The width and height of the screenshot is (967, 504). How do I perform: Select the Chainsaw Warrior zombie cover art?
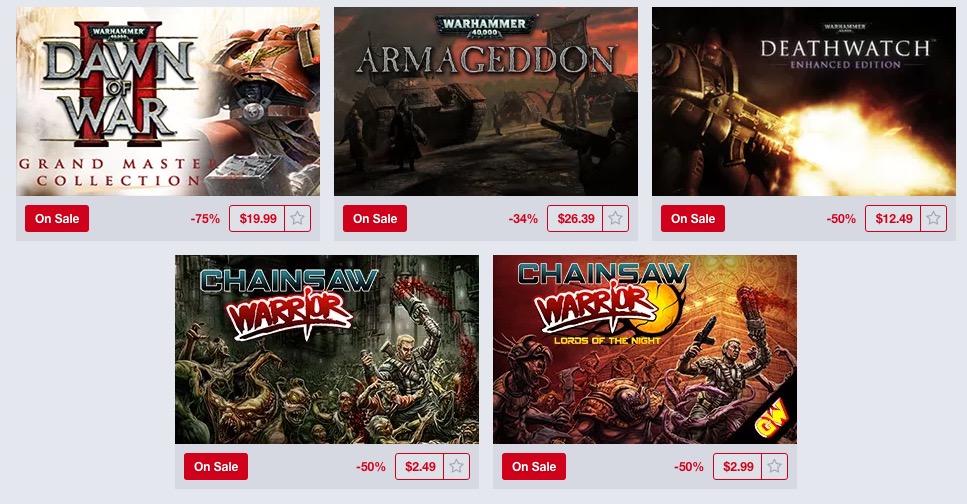coord(327,349)
